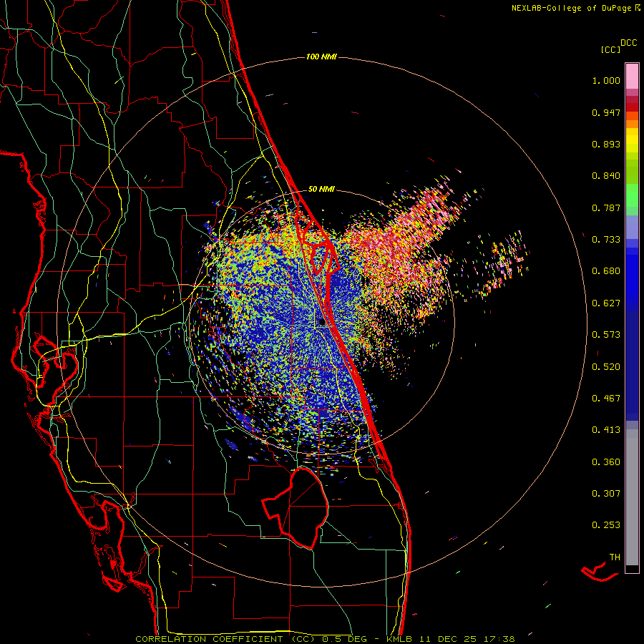Click the '0.520' legend value
The image size is (644, 644).
click(606, 367)
